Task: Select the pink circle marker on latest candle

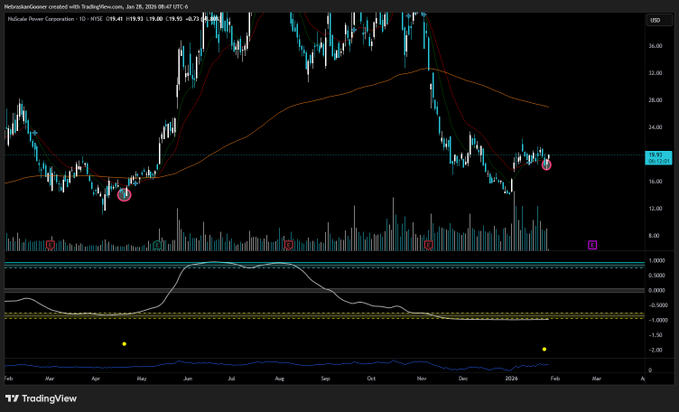Action: click(x=547, y=164)
